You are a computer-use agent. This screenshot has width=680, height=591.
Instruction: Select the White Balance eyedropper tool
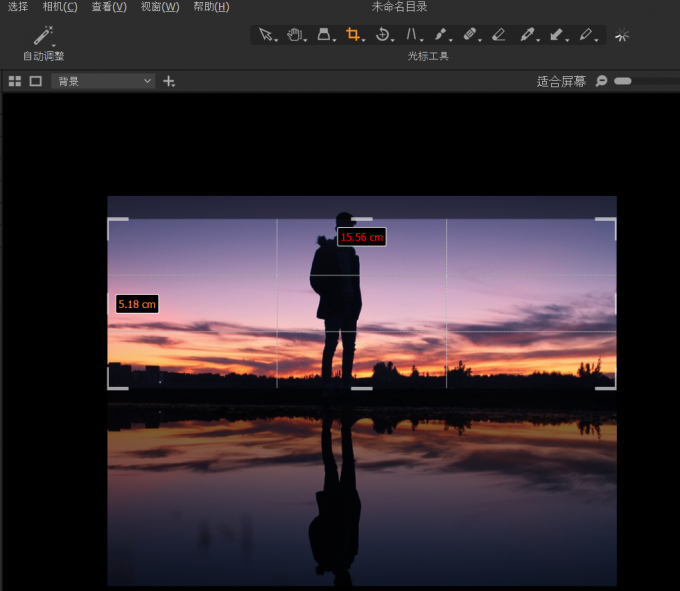click(x=527, y=34)
